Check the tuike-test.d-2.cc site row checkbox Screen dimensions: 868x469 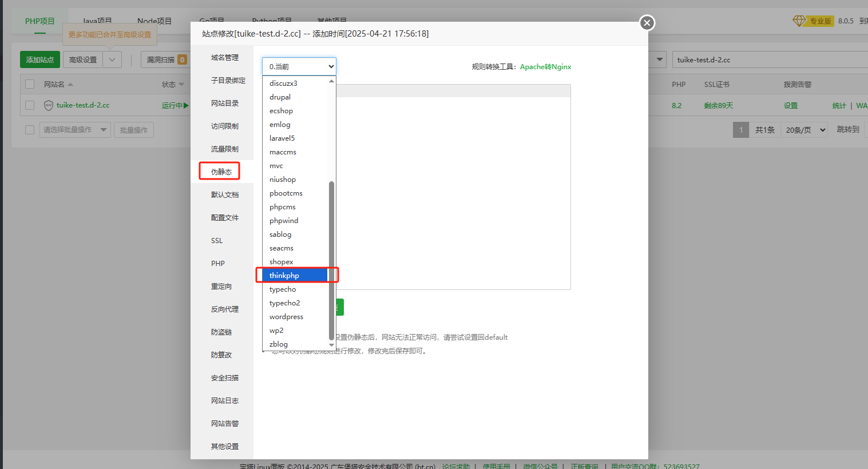[x=30, y=105]
